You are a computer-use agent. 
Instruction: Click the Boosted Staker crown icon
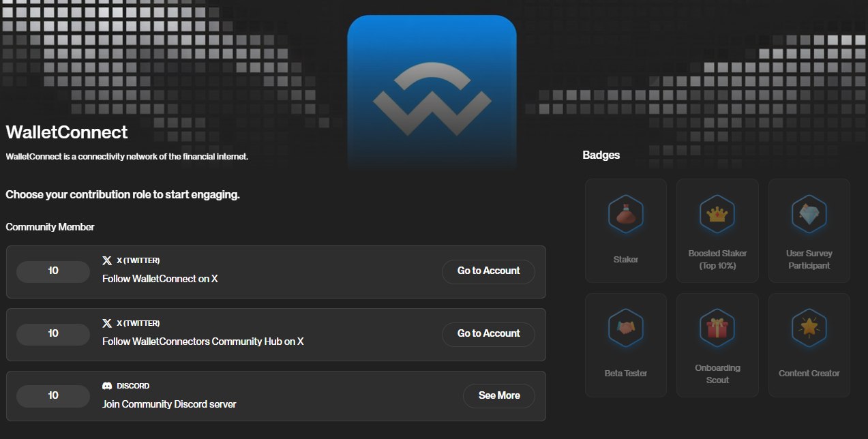click(x=717, y=214)
